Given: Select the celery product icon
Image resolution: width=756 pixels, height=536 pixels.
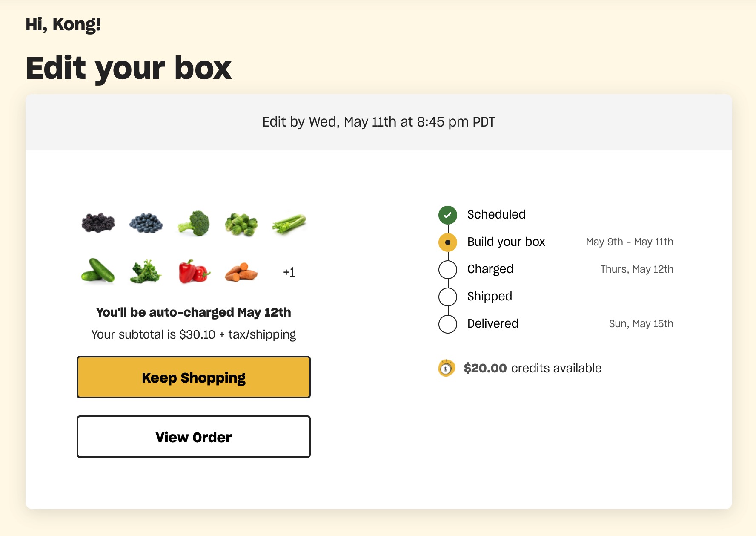Looking at the screenshot, I should tap(289, 224).
